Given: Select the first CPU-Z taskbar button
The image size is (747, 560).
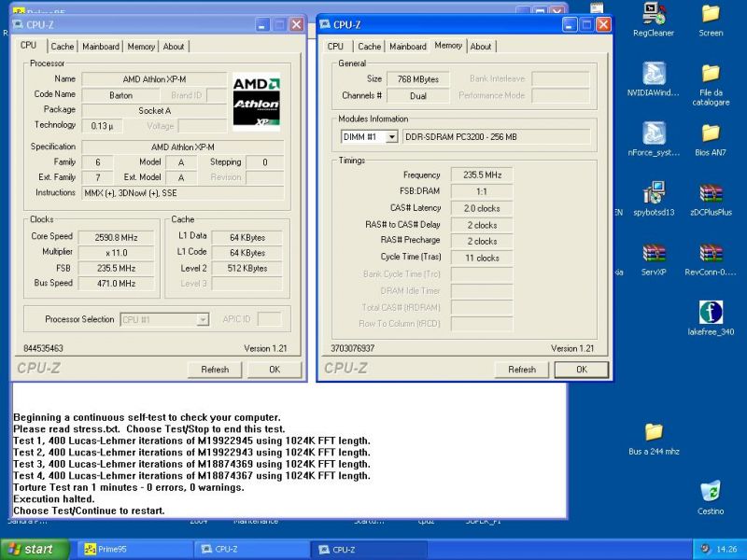Looking at the screenshot, I should pyautogui.click(x=250, y=549).
